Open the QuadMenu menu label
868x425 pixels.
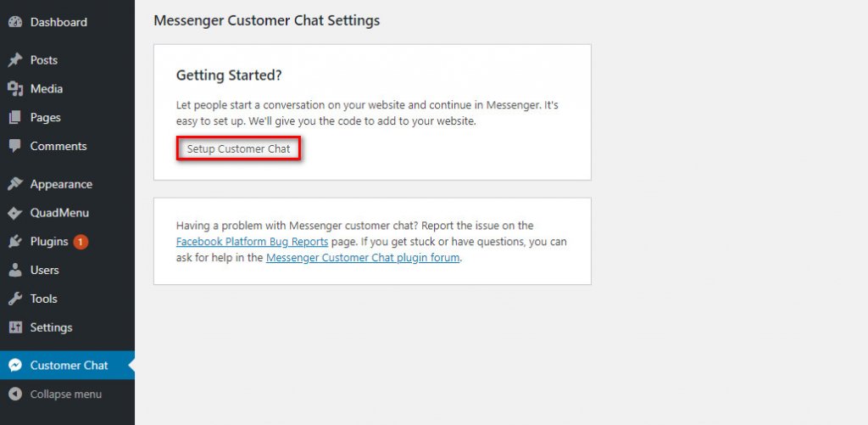pos(60,213)
